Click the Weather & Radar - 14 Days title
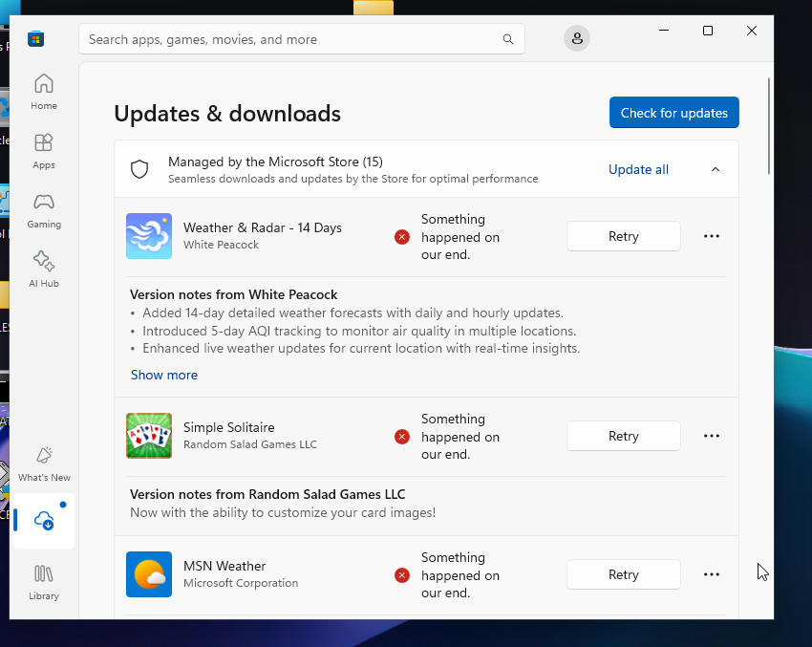 point(263,227)
